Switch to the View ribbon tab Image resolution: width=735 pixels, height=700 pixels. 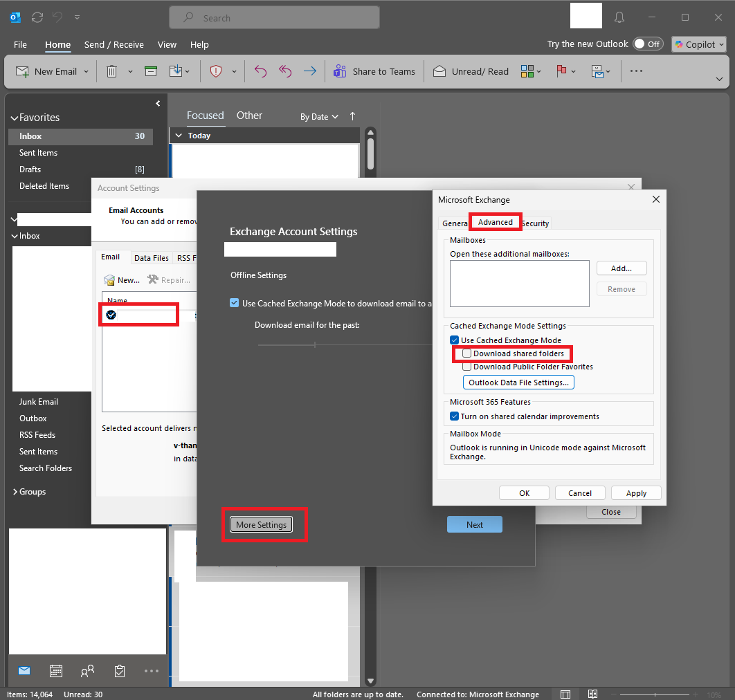(x=167, y=44)
